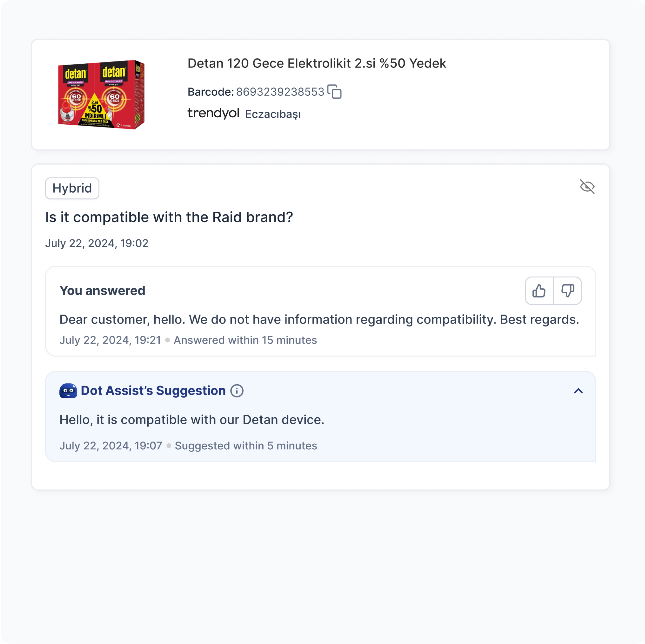Image resolution: width=645 pixels, height=644 pixels.
Task: Open the Detan product thumbnail image
Action: [101, 95]
